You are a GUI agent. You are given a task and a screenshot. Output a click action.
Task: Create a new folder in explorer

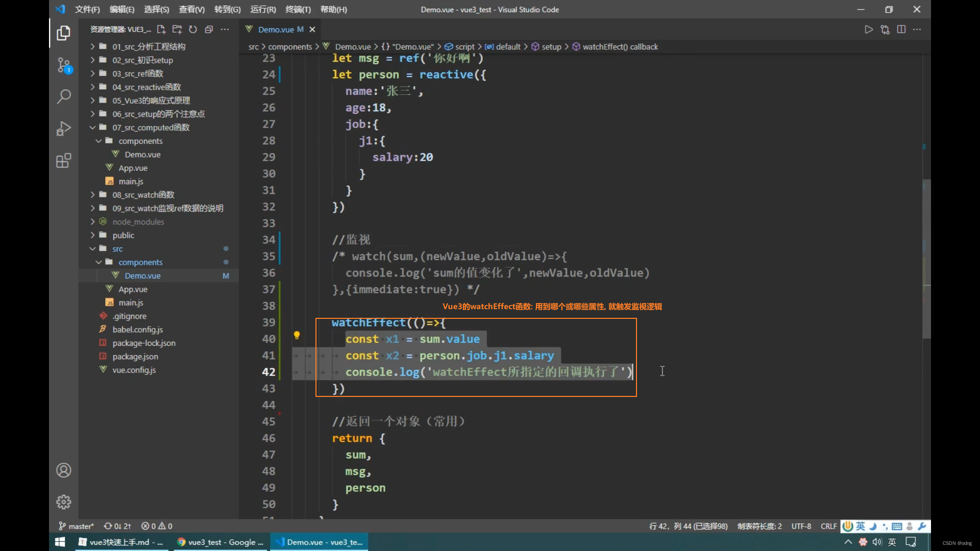[177, 30]
